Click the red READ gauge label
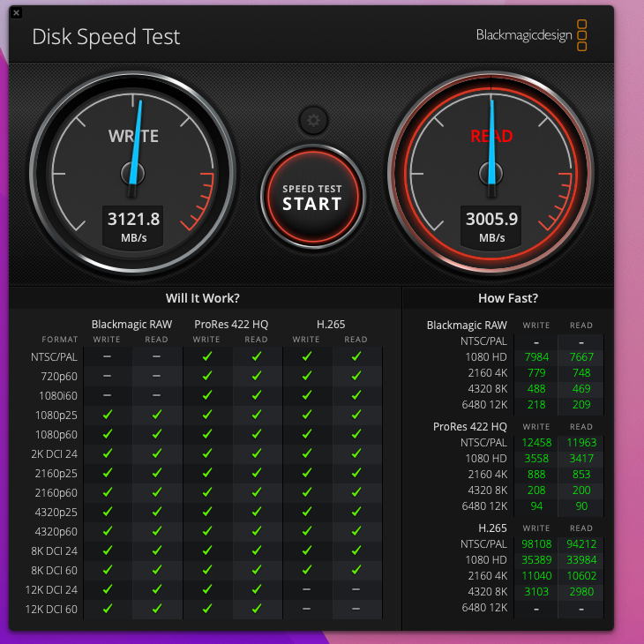 491,137
